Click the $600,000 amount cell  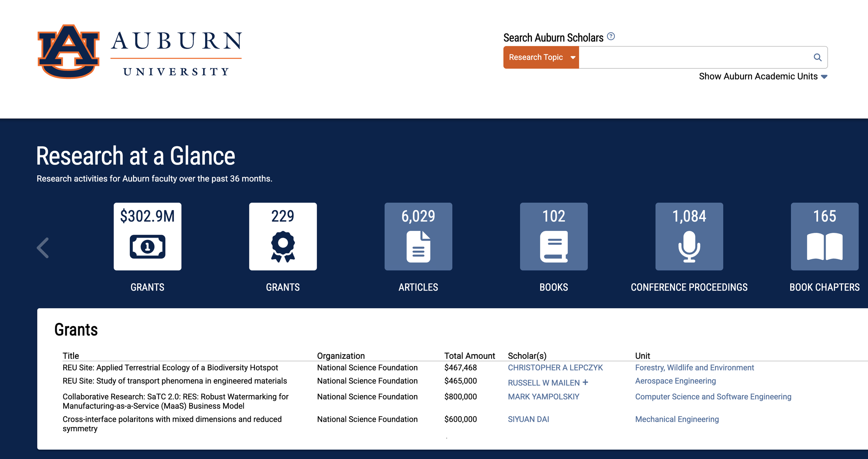tap(460, 419)
